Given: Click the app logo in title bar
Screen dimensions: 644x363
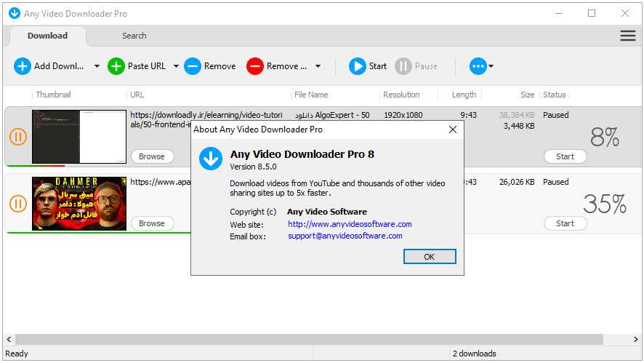Looking at the screenshot, I should pyautogui.click(x=15, y=13).
